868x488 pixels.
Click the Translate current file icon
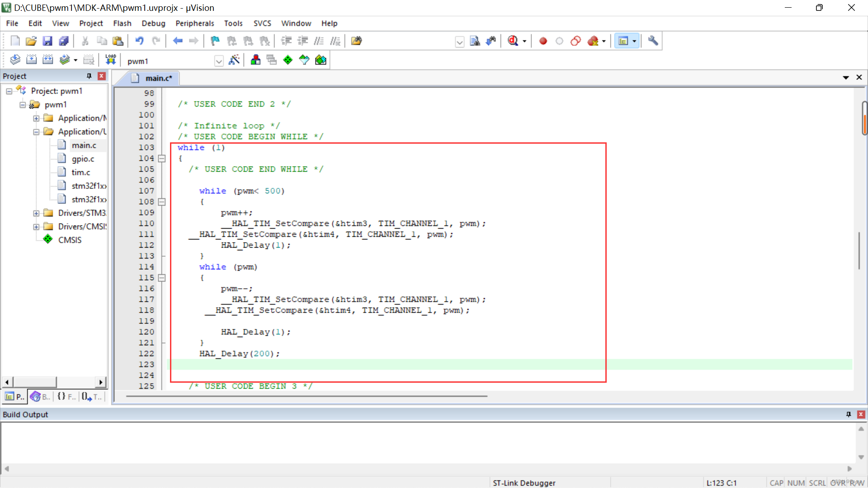(15, 60)
